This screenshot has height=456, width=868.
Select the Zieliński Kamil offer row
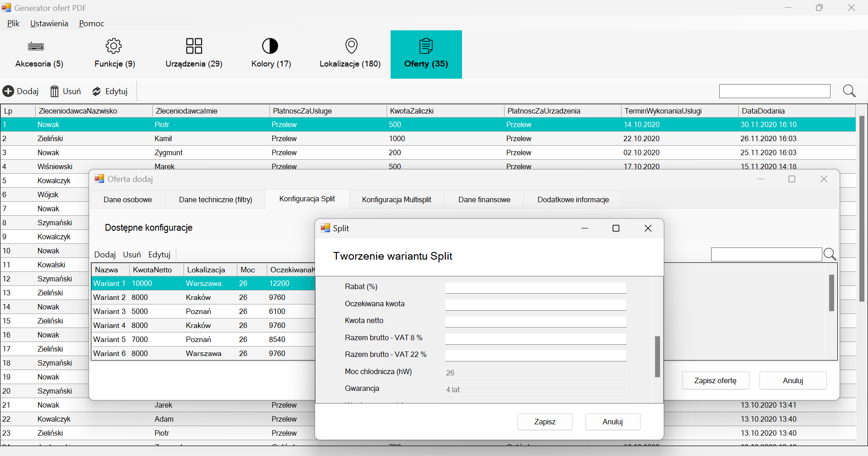[428, 138]
